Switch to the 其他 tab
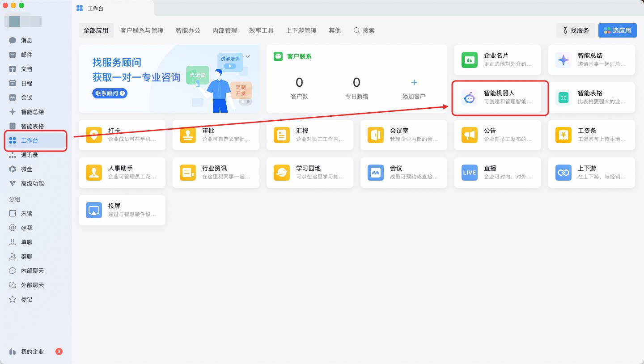The image size is (644, 364). tap(335, 30)
